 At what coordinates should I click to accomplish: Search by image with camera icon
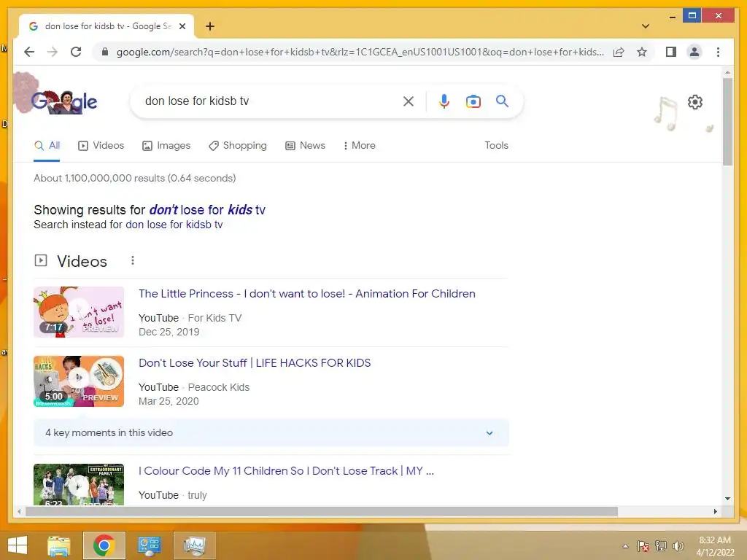(x=473, y=101)
